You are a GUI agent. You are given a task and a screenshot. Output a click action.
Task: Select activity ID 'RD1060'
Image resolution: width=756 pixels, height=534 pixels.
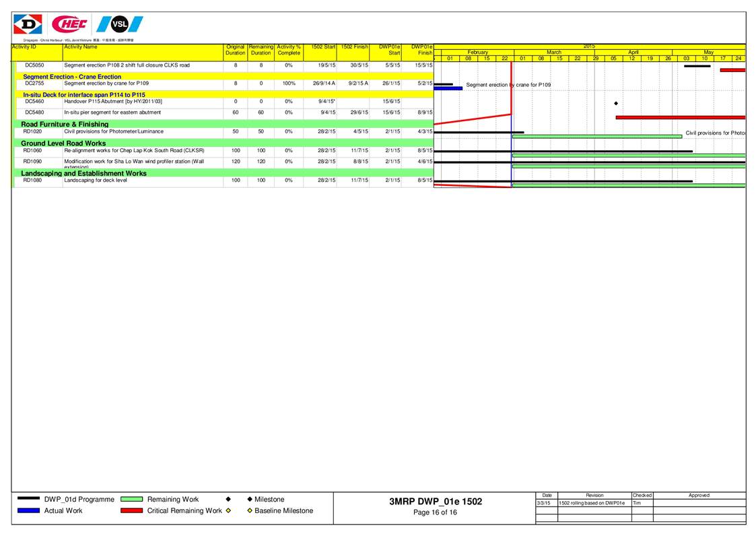tap(32, 151)
